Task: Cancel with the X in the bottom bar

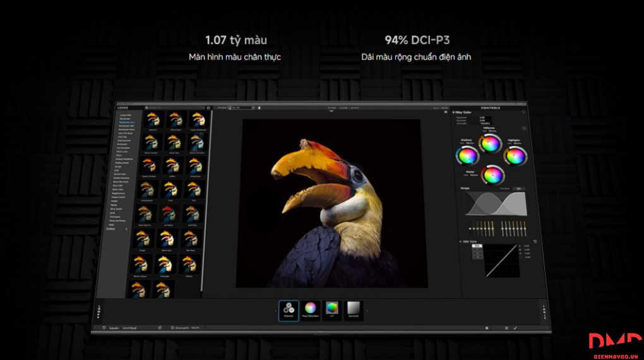Action: [506, 328]
